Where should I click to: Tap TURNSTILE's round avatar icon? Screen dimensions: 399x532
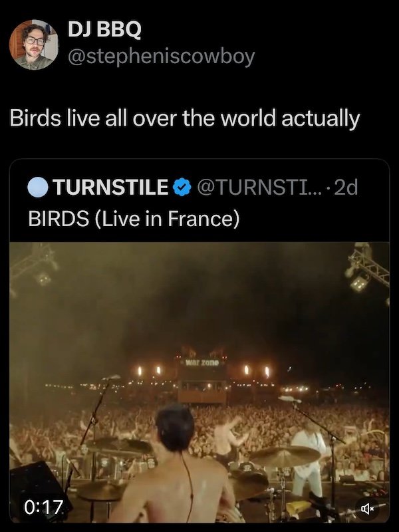pos(38,188)
